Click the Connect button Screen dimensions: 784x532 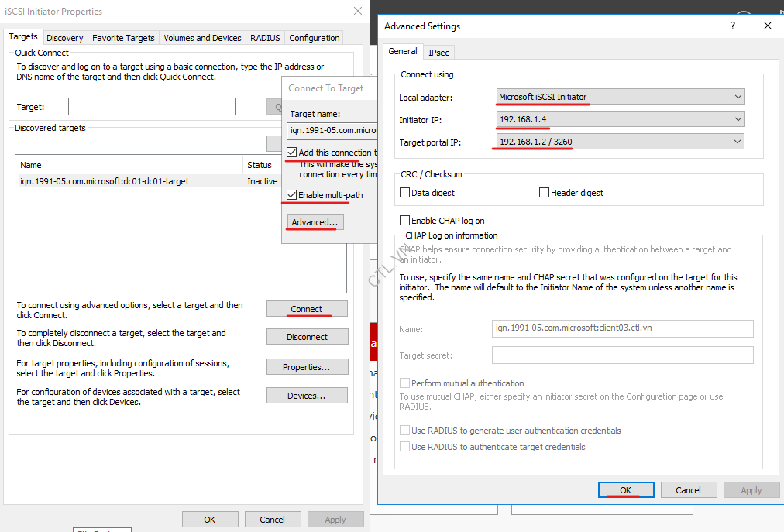(x=307, y=308)
